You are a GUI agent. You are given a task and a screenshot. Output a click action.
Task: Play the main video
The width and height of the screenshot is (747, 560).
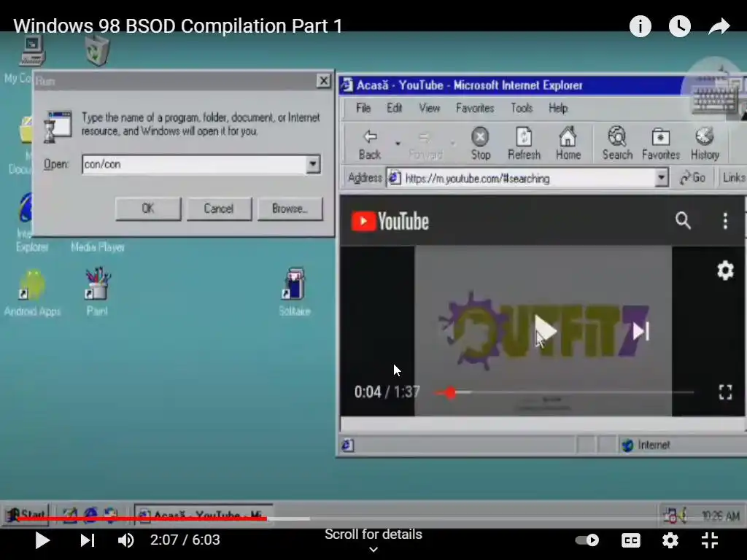pos(42,540)
